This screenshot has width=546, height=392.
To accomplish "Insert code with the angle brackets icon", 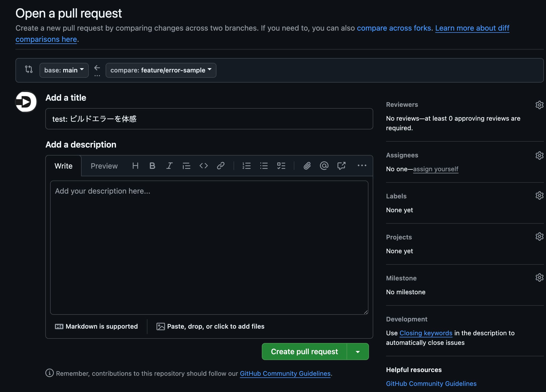I will (x=203, y=166).
